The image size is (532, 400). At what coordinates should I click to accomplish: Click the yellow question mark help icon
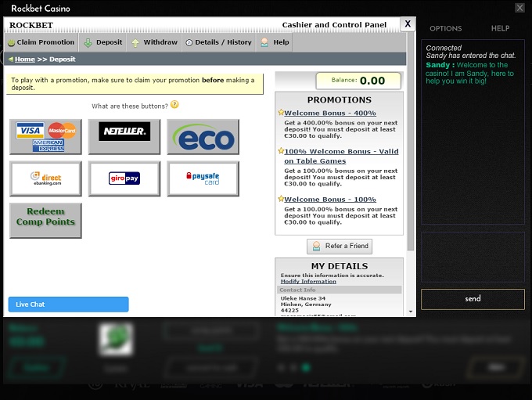(x=174, y=105)
